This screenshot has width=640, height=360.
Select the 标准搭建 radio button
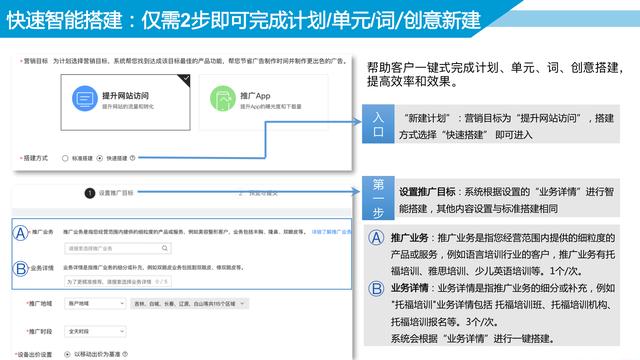[x=65, y=158]
